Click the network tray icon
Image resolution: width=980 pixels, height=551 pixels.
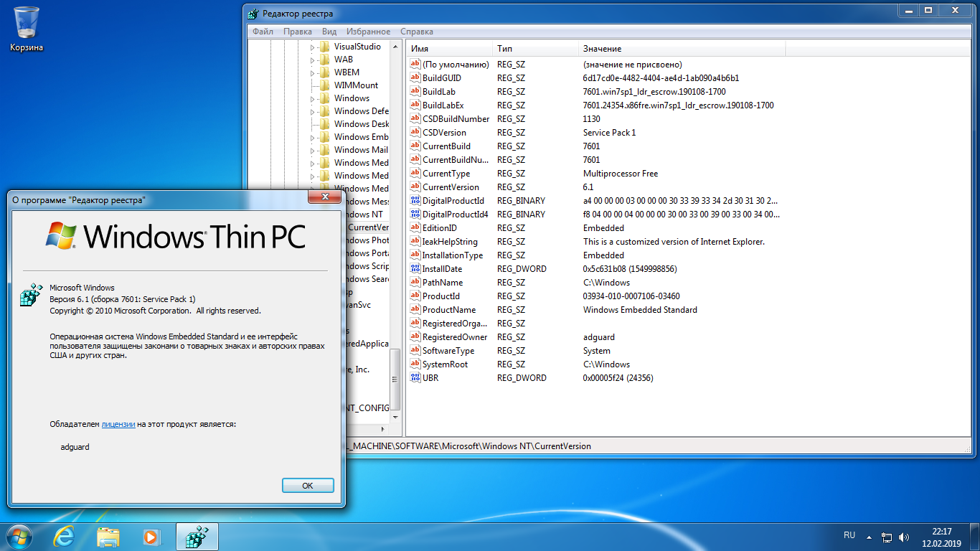pyautogui.click(x=887, y=537)
